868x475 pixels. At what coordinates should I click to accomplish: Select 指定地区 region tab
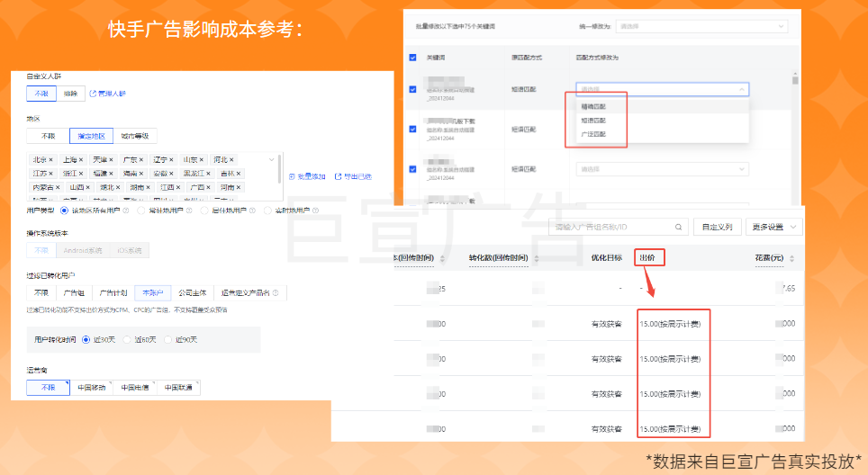(x=91, y=136)
